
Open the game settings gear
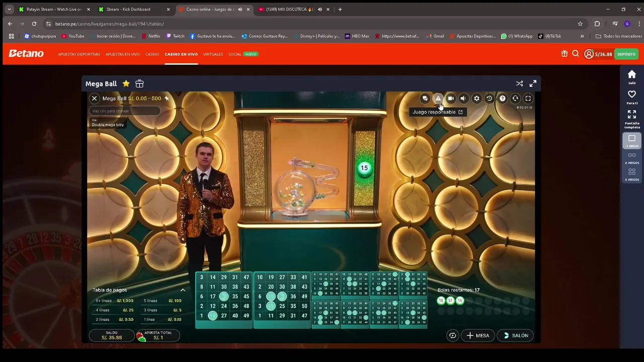pyautogui.click(x=476, y=99)
